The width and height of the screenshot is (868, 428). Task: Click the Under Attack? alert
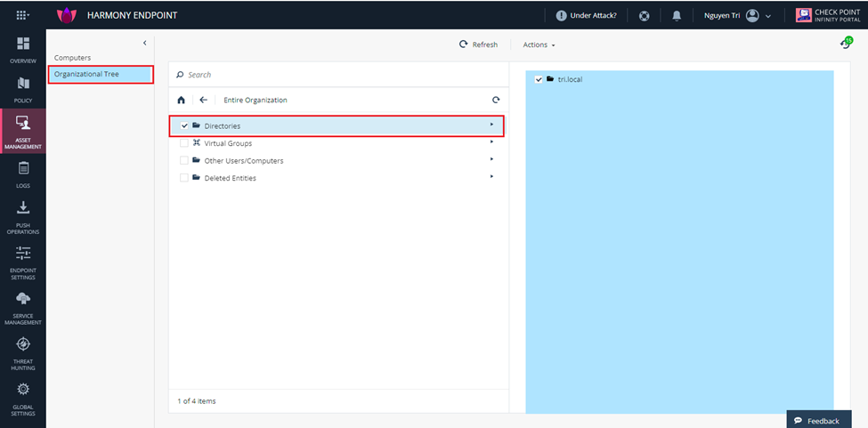586,15
